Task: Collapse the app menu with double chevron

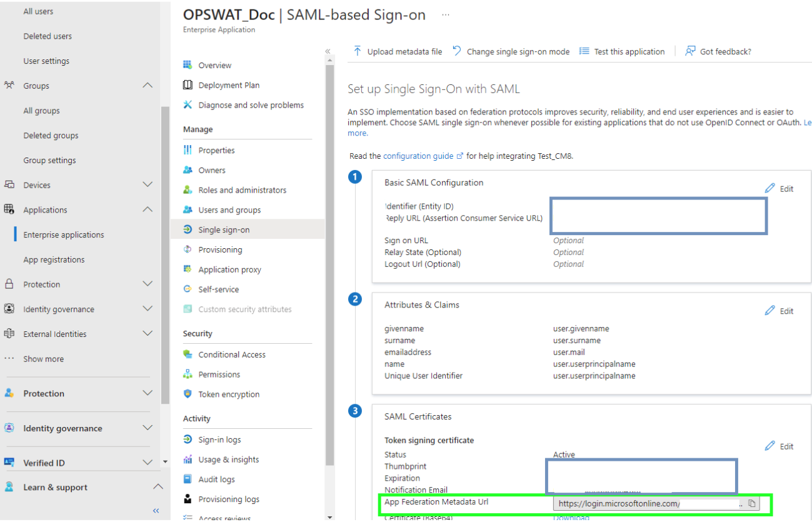Action: [328, 51]
